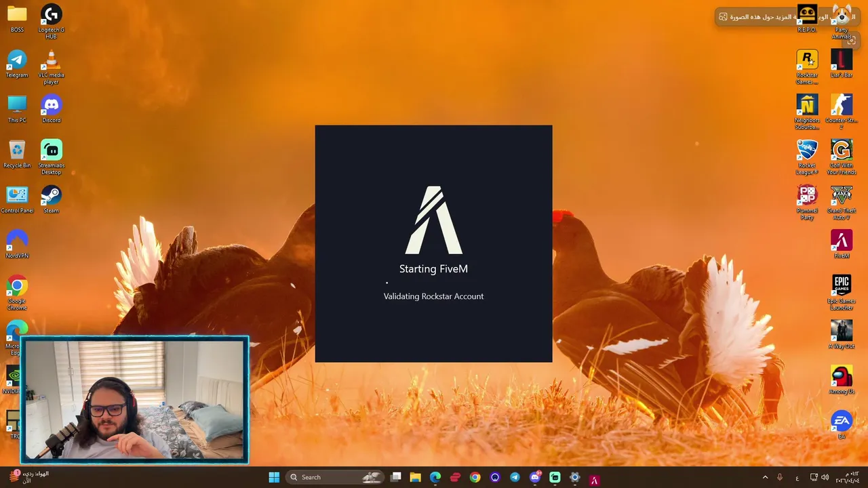This screenshot has width=868, height=488.
Task: Launch Epic Games Launcher shortcut
Action: click(842, 293)
